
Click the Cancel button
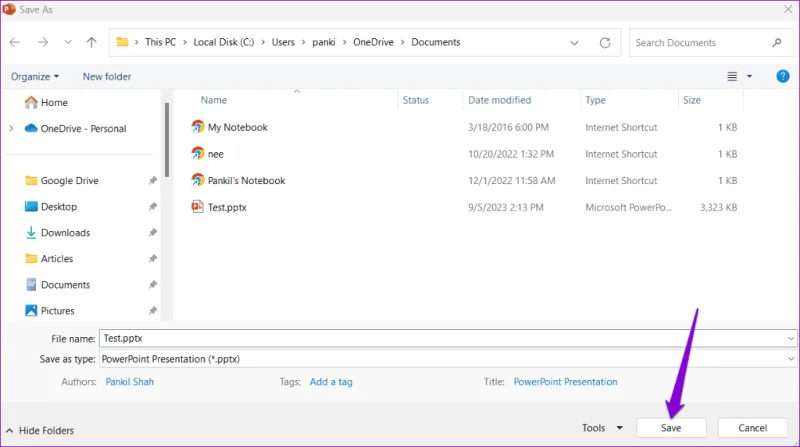pyautogui.click(x=753, y=428)
